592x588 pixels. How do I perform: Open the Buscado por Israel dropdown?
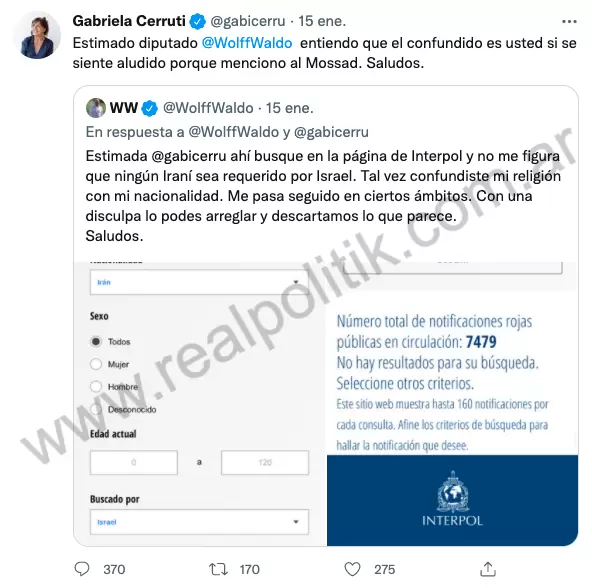pyautogui.click(x=199, y=522)
